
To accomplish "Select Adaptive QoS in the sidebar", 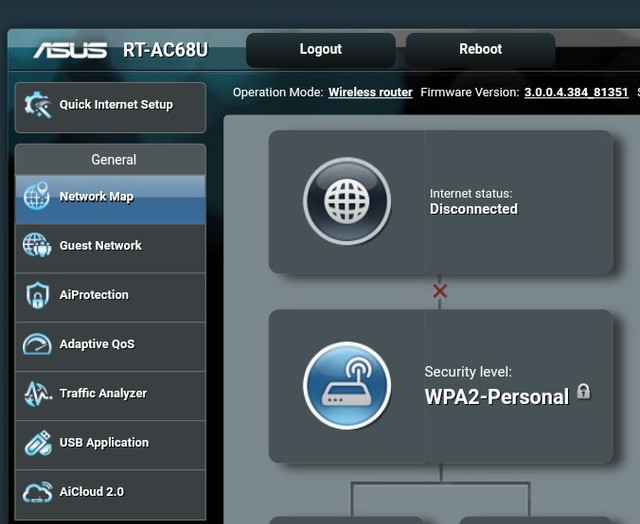I will (110, 347).
